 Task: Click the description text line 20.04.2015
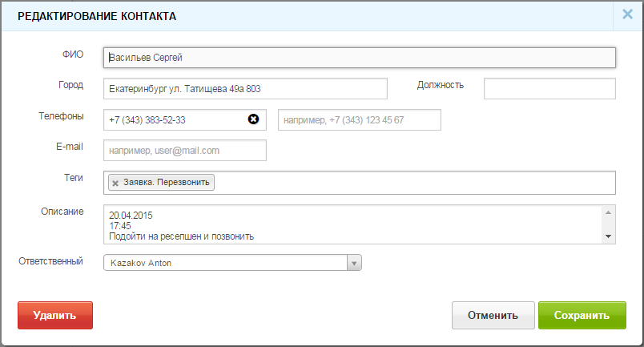tap(131, 215)
